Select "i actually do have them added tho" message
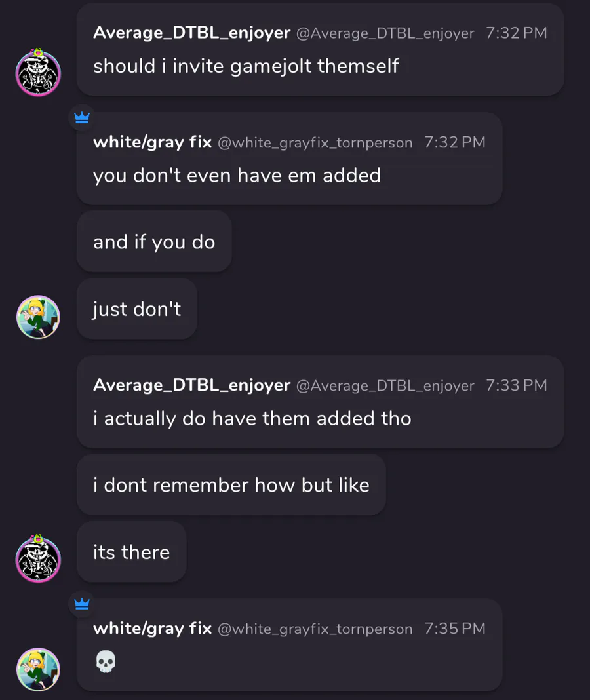The width and height of the screenshot is (590, 700). pyautogui.click(x=252, y=419)
